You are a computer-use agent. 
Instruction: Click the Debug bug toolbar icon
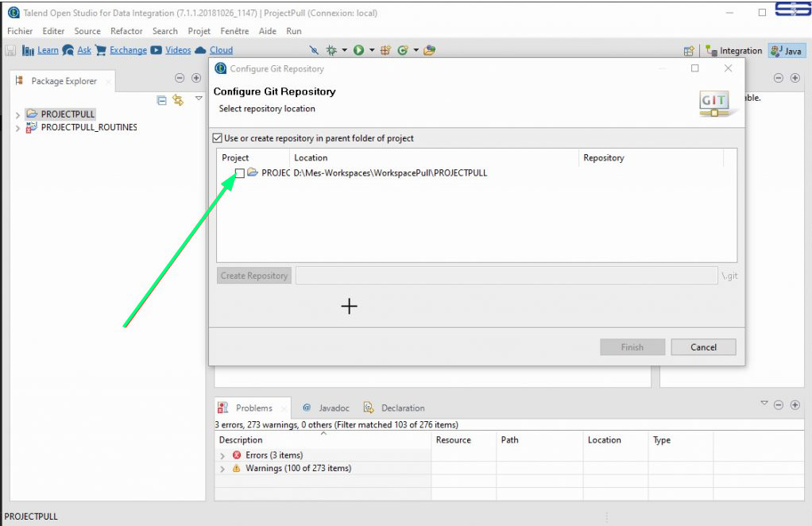[x=331, y=50]
